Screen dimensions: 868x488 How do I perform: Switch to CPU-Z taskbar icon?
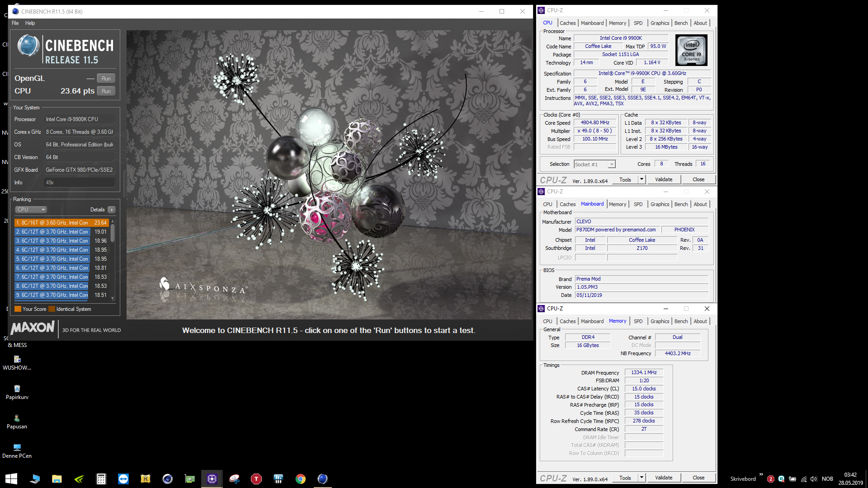tap(212, 479)
